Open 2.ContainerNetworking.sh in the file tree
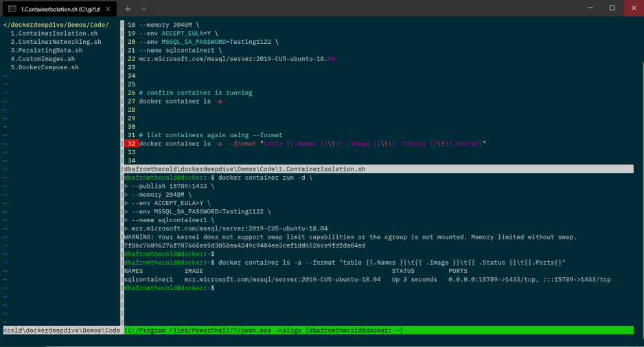This screenshot has width=644, height=347. (56, 42)
